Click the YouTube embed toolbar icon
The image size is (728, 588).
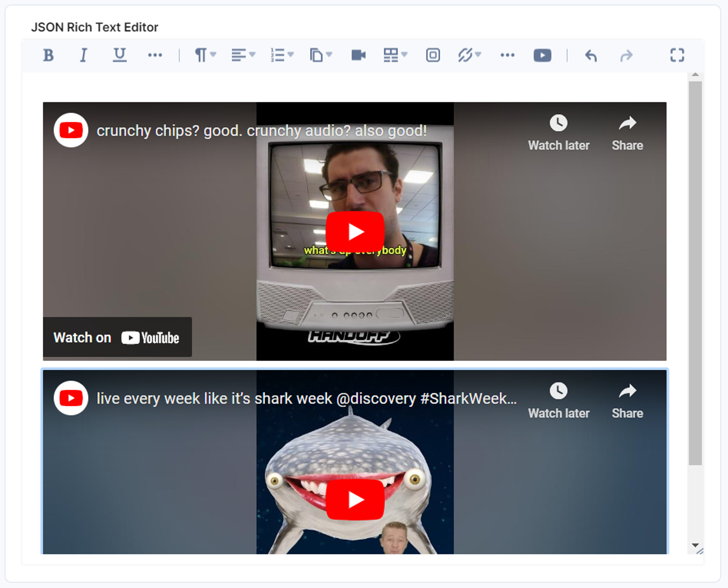tap(542, 55)
